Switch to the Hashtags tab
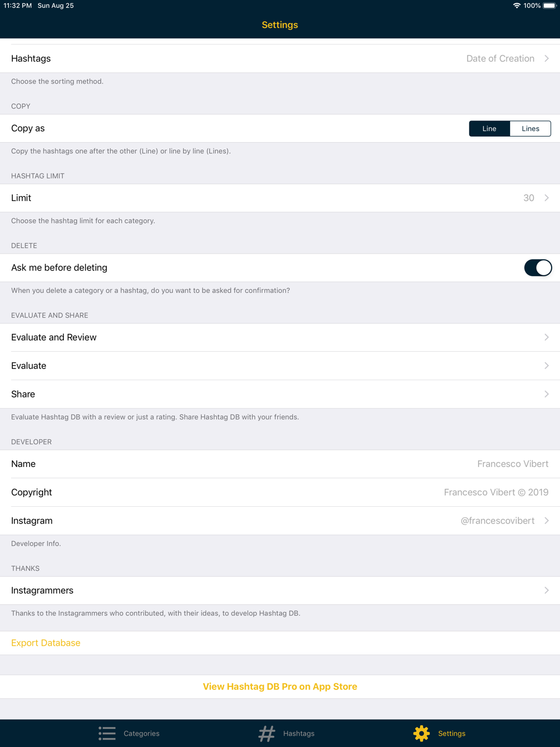Viewport: 560px width, 747px height. click(x=286, y=734)
